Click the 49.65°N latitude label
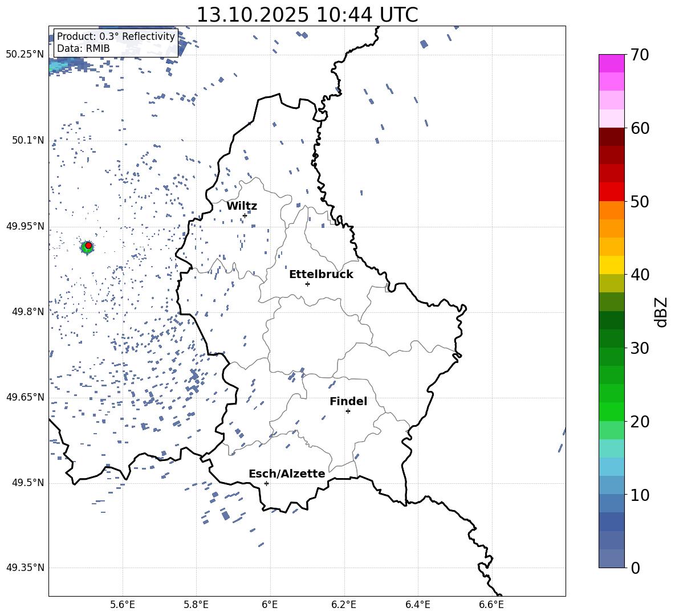 25,397
